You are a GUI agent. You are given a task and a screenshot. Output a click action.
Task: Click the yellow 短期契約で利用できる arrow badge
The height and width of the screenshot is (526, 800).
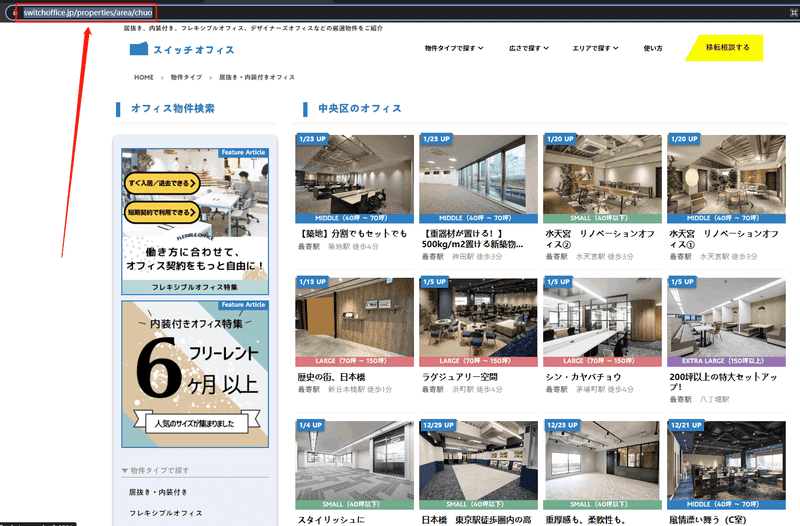tap(162, 212)
